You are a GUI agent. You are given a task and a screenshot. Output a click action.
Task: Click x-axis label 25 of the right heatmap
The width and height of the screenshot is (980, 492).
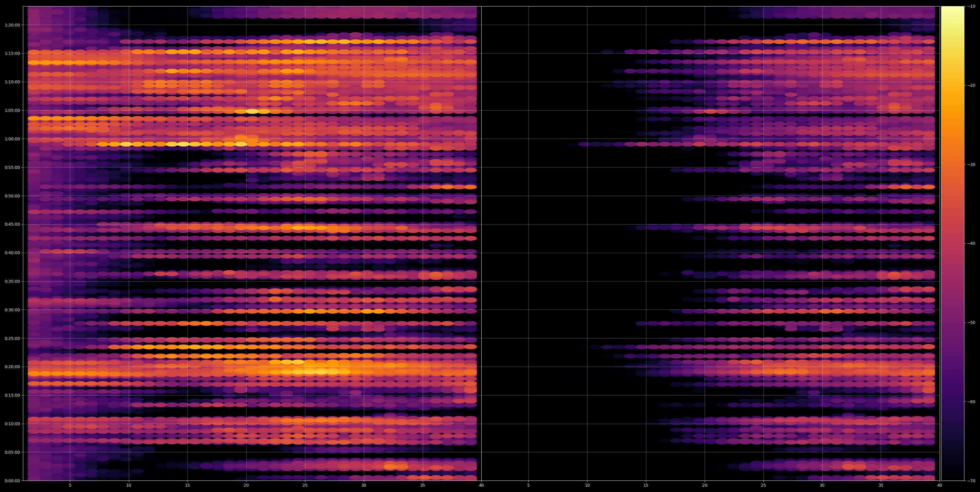click(763, 485)
